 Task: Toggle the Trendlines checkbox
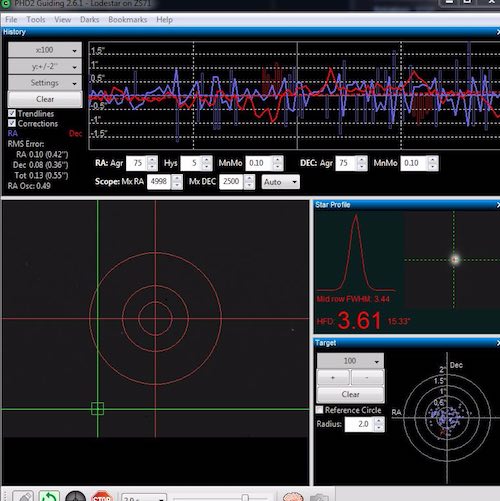[12, 113]
